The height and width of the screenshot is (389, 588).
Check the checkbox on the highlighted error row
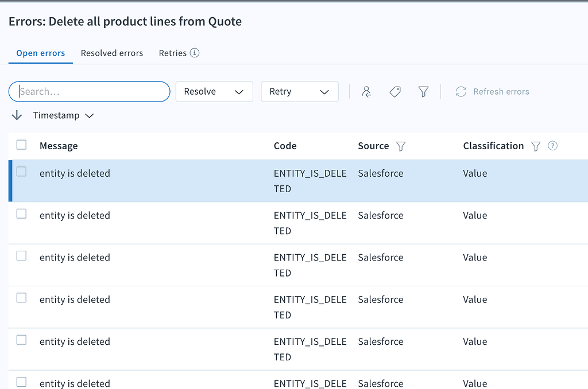21,172
